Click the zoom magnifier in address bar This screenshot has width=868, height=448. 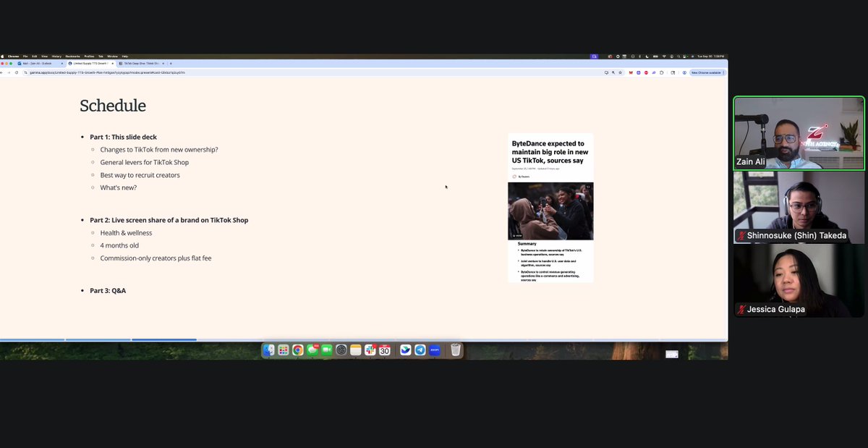pyautogui.click(x=613, y=72)
